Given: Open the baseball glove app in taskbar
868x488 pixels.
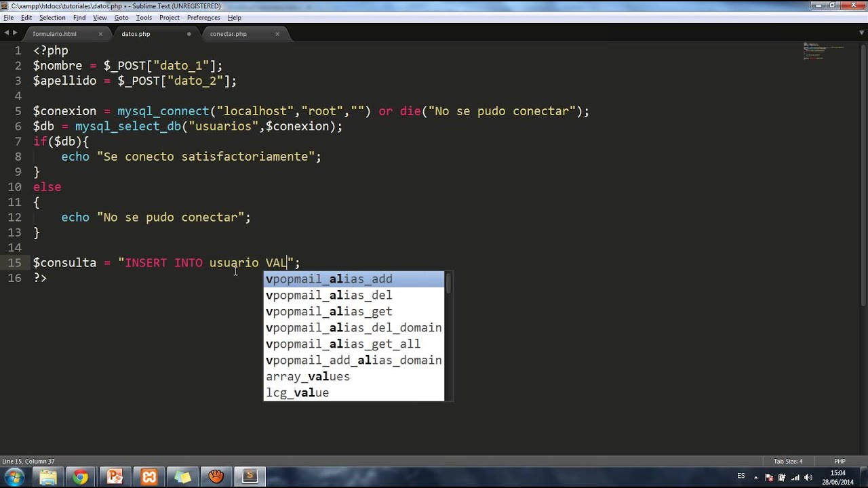Looking at the screenshot, I should click(x=216, y=477).
